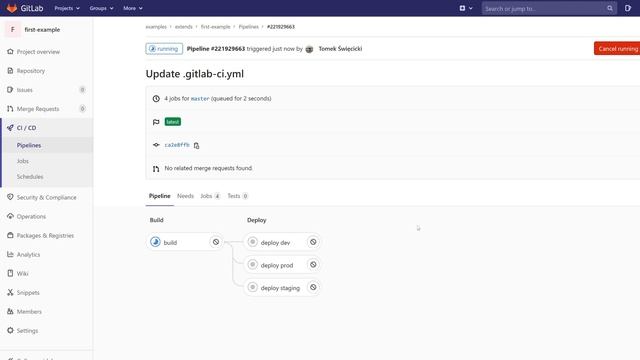Click #221929663 breadcrumb link
Screen dimensions: 640x360
pyautogui.click(x=281, y=27)
